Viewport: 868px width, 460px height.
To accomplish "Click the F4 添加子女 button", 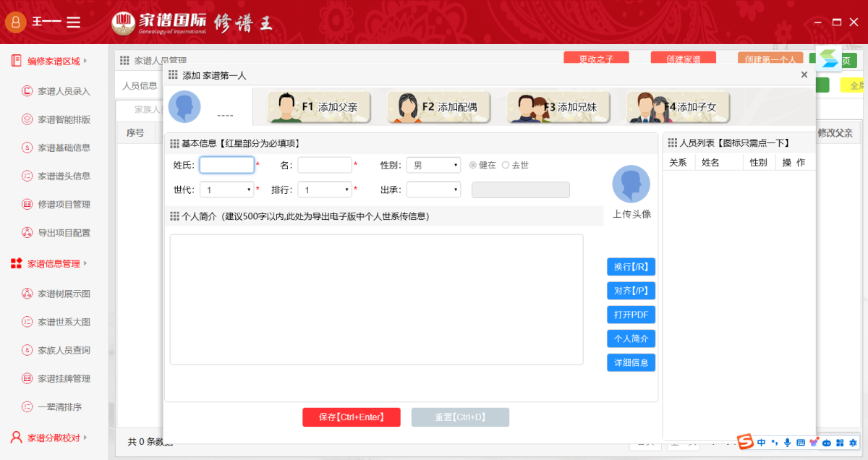I will (x=678, y=106).
